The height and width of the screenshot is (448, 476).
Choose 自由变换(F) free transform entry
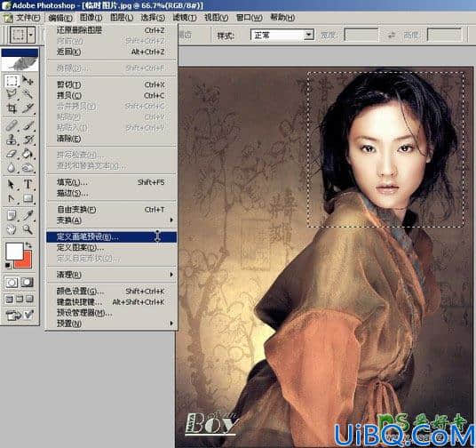[111, 210]
